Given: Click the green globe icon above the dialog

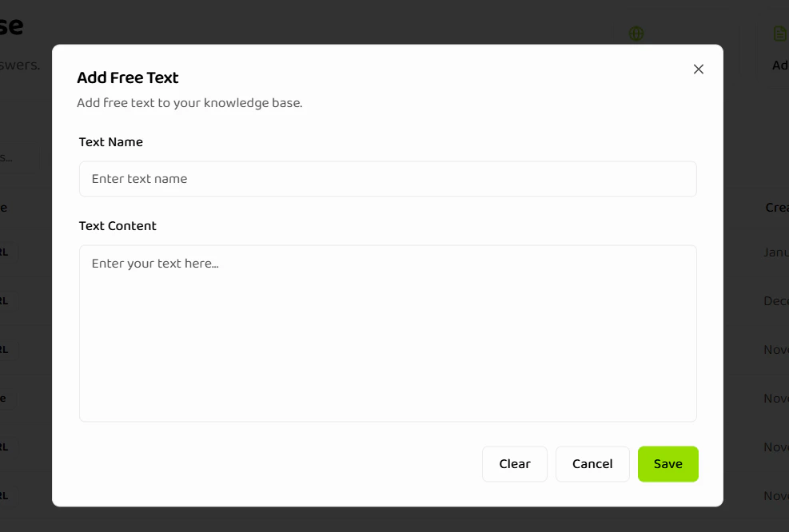Looking at the screenshot, I should point(636,34).
